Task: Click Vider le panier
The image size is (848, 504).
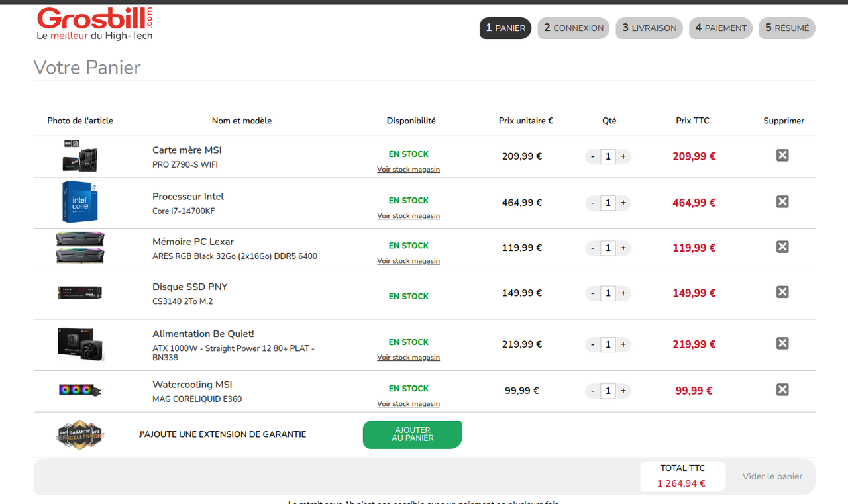Action: tap(772, 476)
